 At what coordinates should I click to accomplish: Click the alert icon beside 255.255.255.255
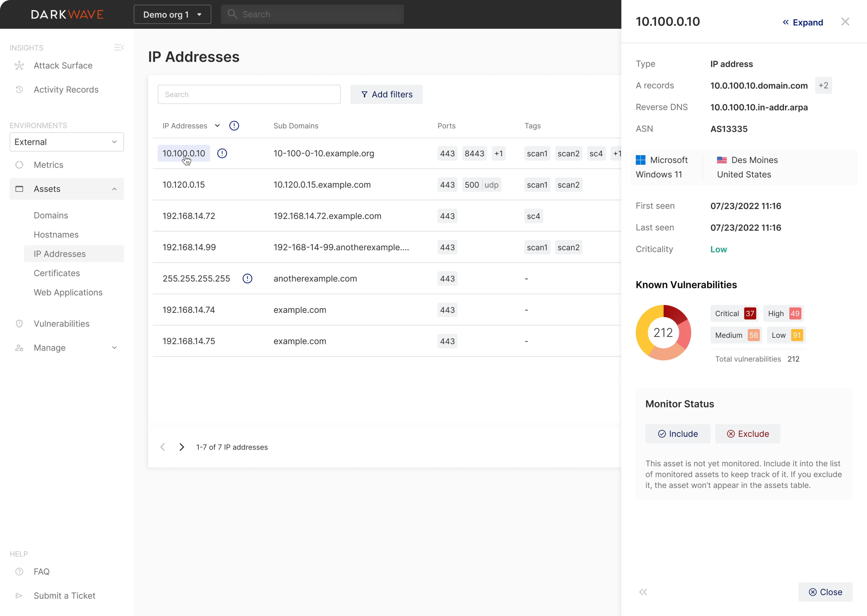(247, 278)
